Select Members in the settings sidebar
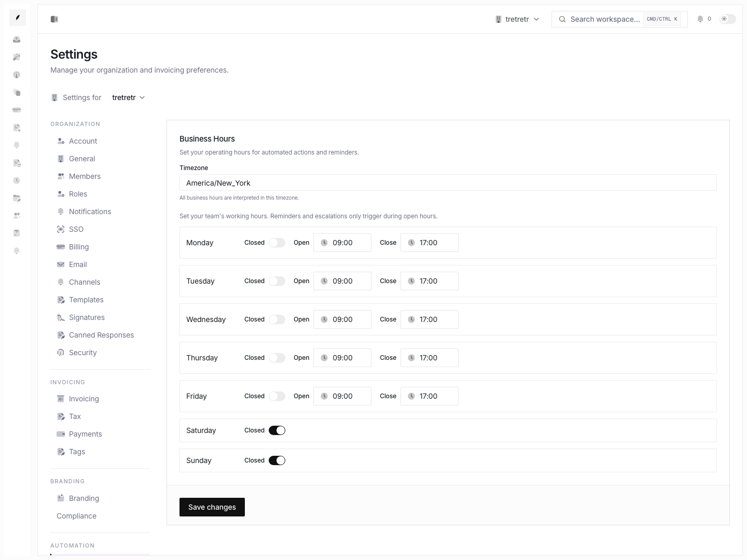The image size is (747, 560). click(100, 176)
